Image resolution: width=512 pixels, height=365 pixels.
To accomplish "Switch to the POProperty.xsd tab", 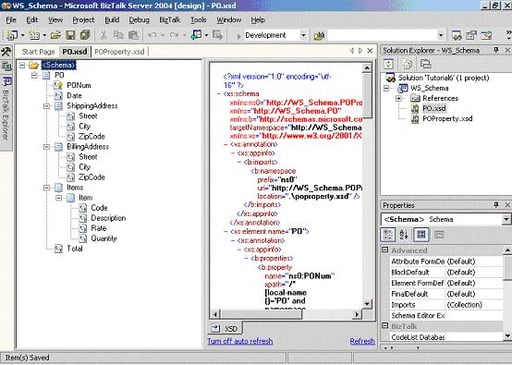I will [119, 52].
